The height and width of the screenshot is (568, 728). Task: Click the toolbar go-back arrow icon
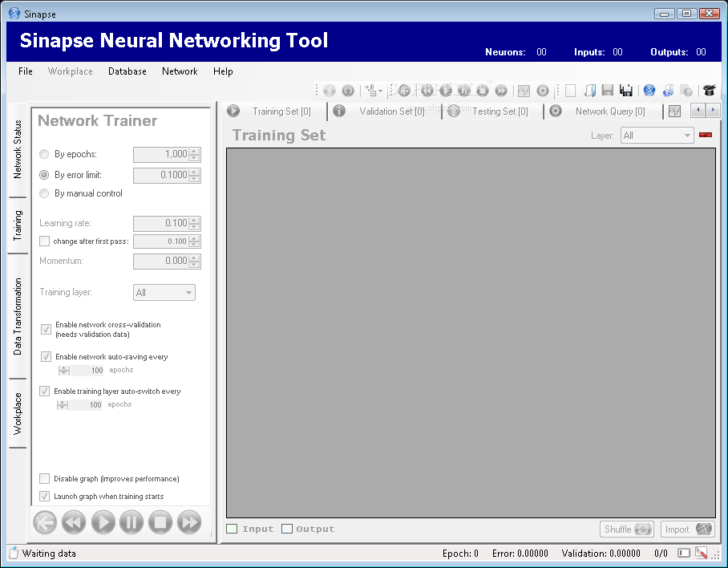(x=404, y=91)
